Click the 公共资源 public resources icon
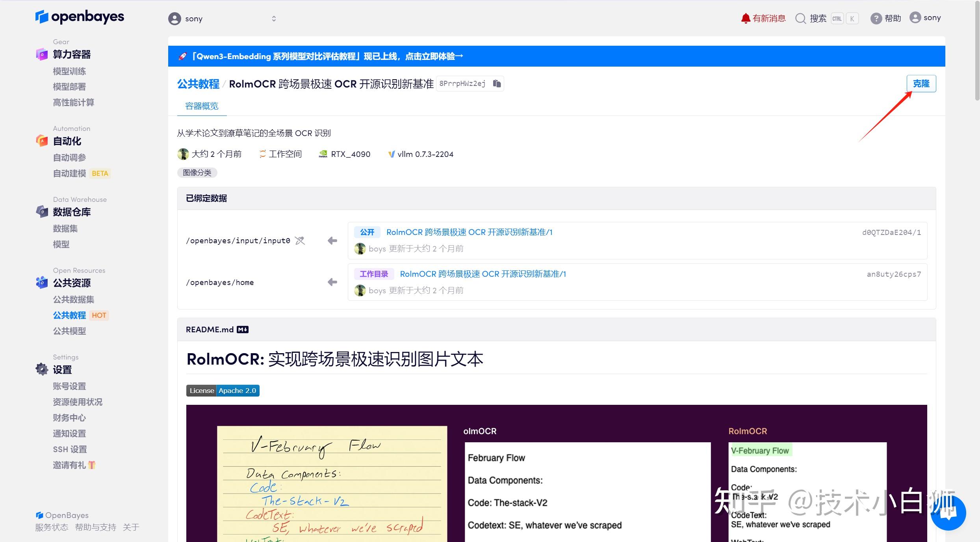This screenshot has height=542, width=980. coord(41,283)
